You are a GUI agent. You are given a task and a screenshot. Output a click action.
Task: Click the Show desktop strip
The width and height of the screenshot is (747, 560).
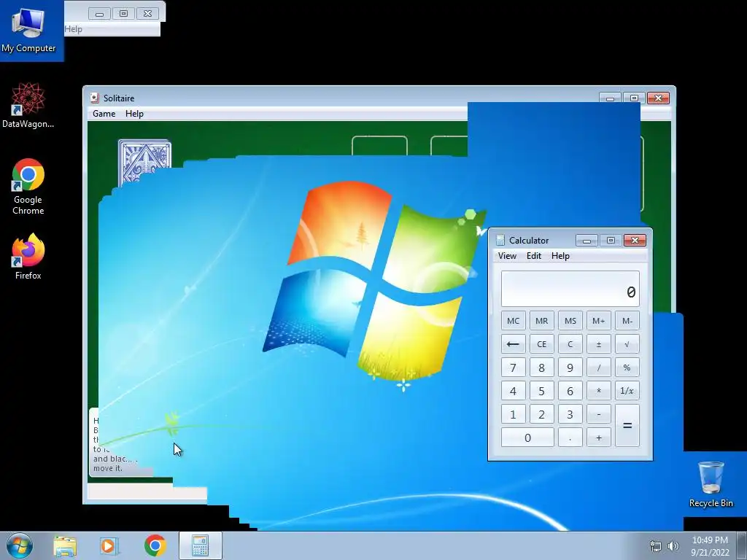(742, 545)
